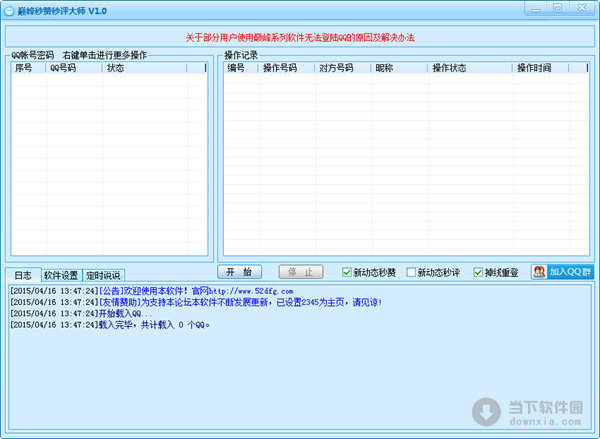Click the 对方号码 column header
Viewport: 600px width, 439px height.
(x=343, y=68)
